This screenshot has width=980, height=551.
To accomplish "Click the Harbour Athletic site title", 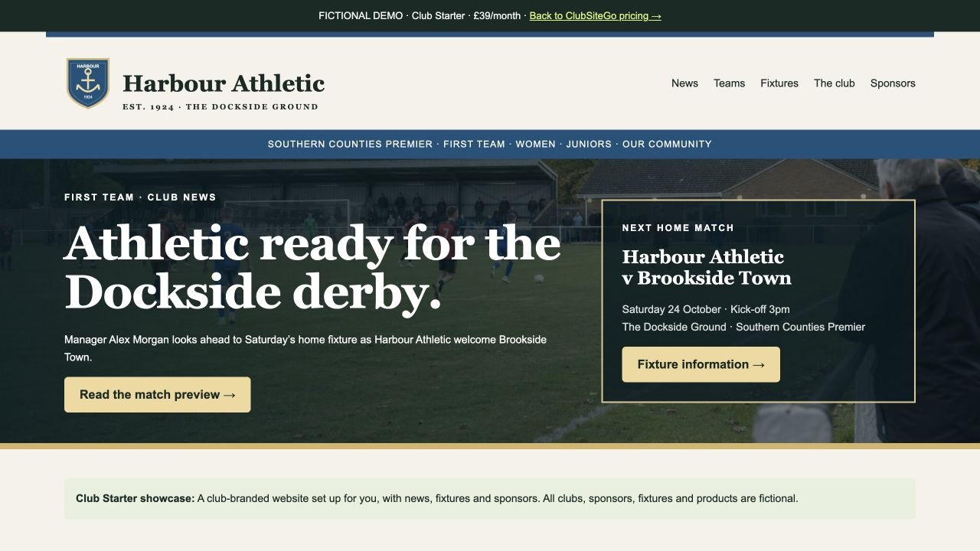I will click(x=224, y=83).
